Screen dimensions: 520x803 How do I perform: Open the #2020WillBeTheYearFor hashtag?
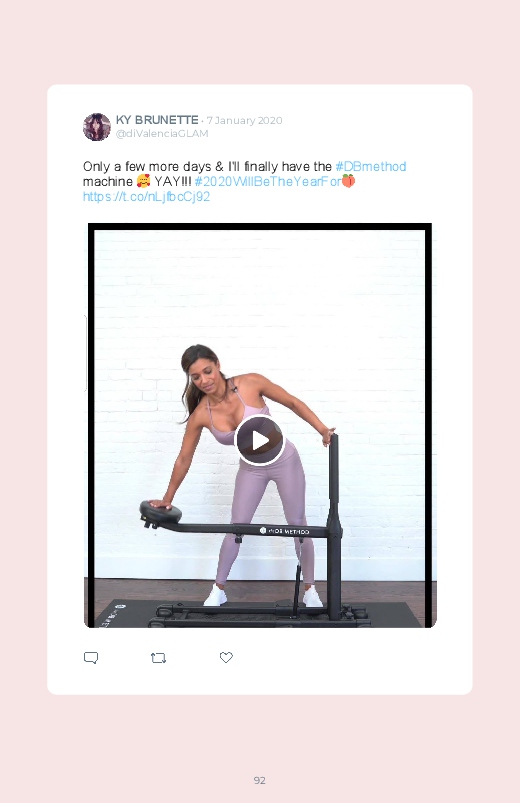267,181
